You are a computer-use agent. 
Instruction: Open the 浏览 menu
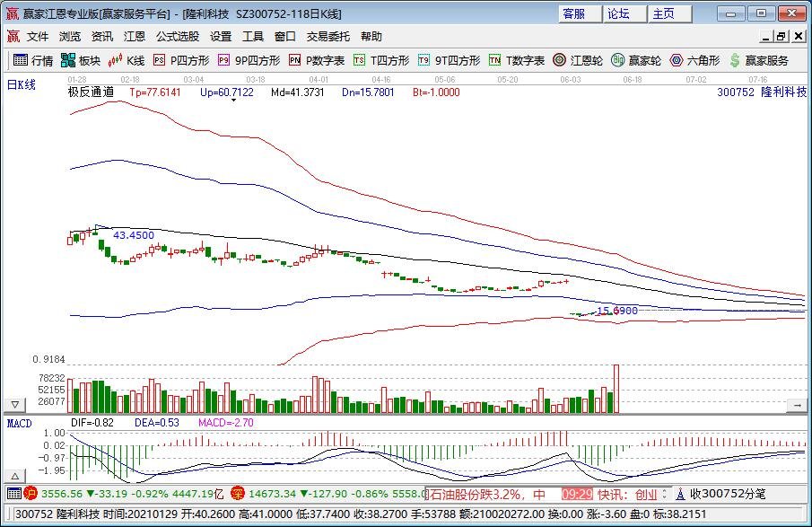(x=70, y=36)
